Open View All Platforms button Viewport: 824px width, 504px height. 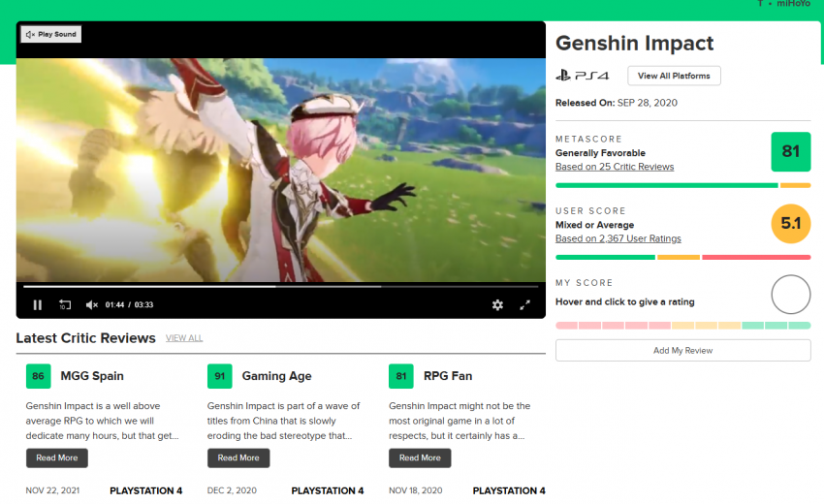(x=674, y=76)
